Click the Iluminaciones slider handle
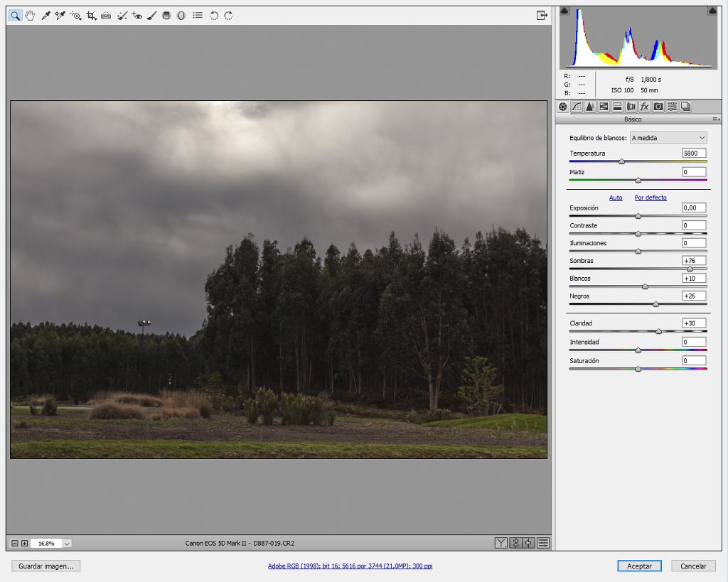The width and height of the screenshot is (728, 582). (638, 252)
